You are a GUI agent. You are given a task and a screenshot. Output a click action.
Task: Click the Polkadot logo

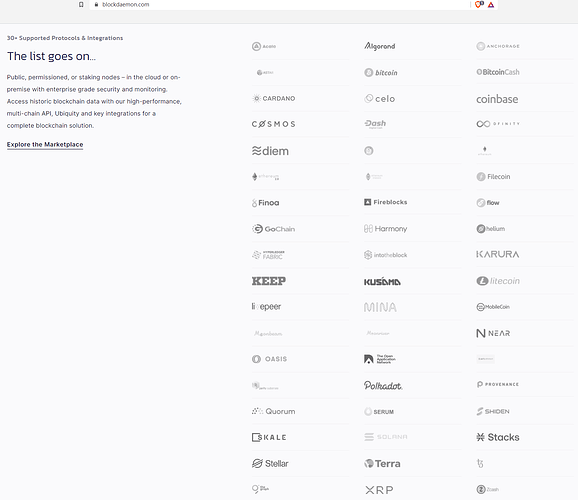pyautogui.click(x=383, y=385)
